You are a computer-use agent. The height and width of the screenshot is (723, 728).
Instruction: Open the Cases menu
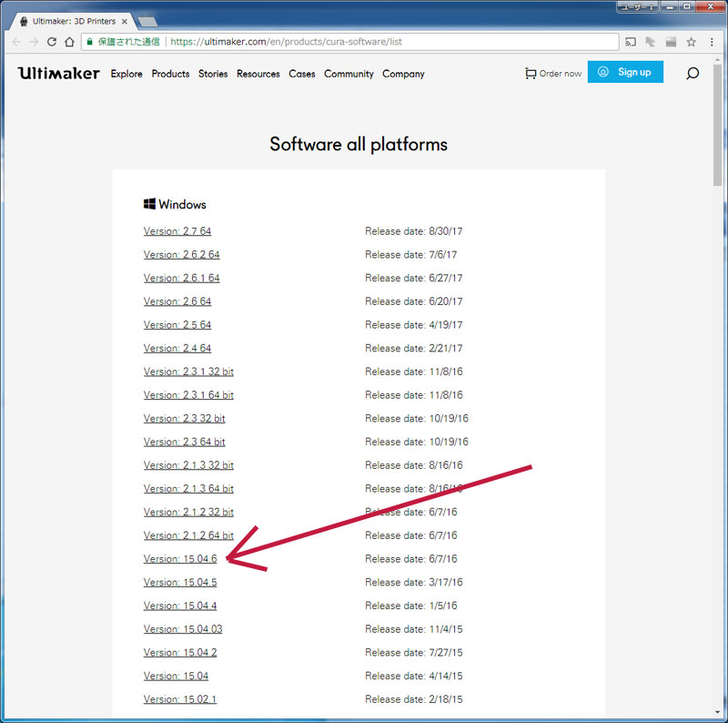[x=302, y=74]
